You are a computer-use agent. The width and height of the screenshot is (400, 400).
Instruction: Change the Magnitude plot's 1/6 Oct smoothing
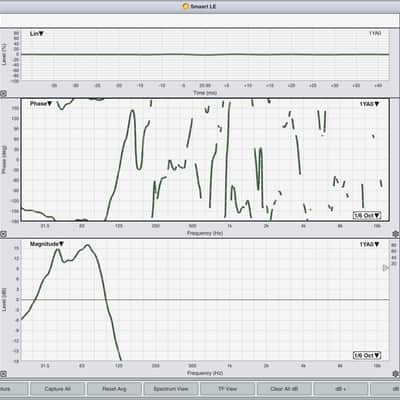(367, 356)
